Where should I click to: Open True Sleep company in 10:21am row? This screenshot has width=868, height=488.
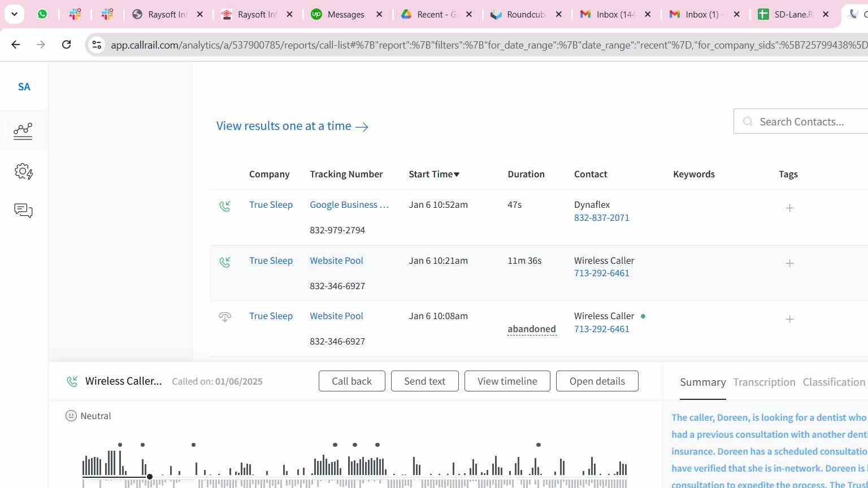pyautogui.click(x=271, y=260)
